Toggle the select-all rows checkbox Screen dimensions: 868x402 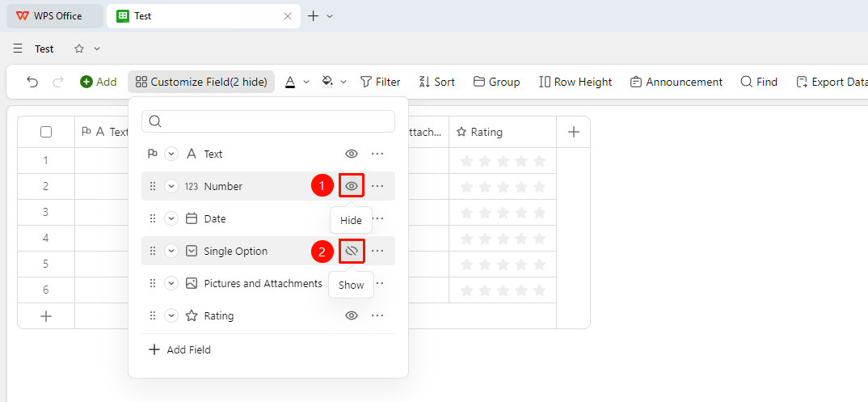click(x=47, y=132)
